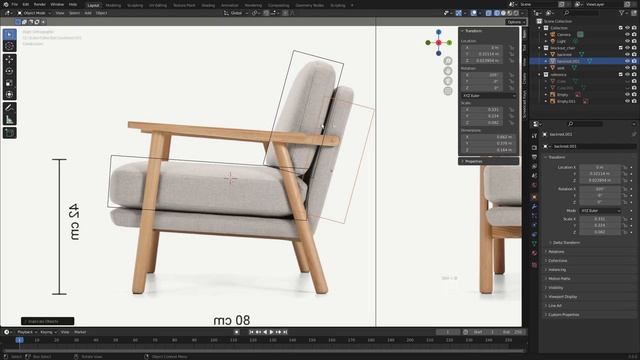Click the Blender logo menu icon
Image resolution: width=640 pixels, height=360 pixels.
point(6,4)
